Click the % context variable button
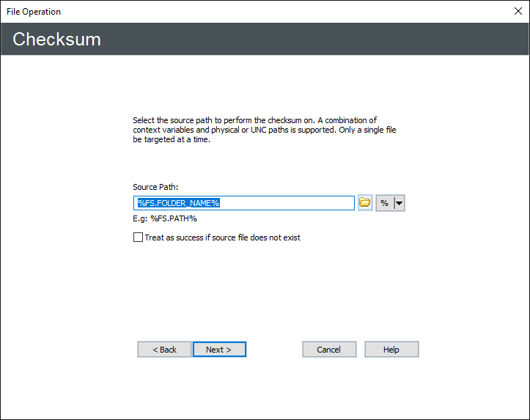 tap(385, 203)
